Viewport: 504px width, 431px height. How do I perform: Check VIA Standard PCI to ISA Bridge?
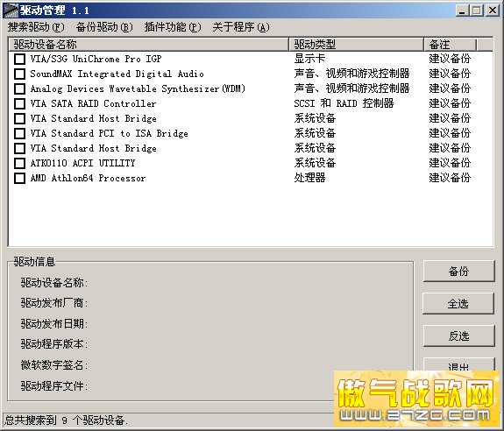pyautogui.click(x=19, y=133)
